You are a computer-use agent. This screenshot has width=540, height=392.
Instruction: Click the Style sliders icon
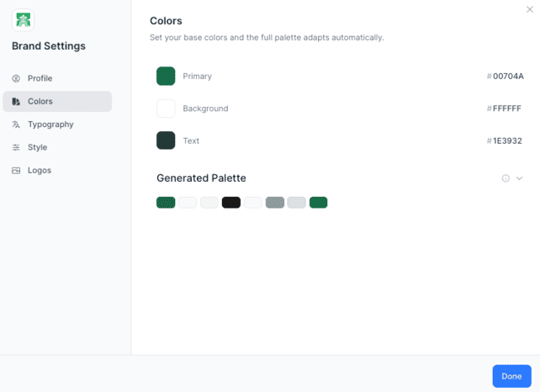(x=16, y=147)
